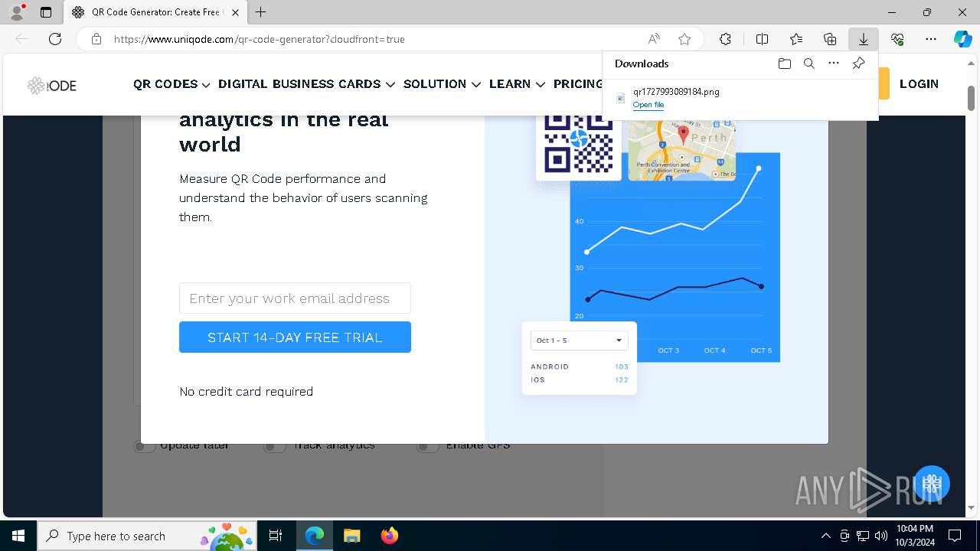Launch File Explorer from taskbar
Screen dimensions: 980x551
pyautogui.click(x=351, y=536)
